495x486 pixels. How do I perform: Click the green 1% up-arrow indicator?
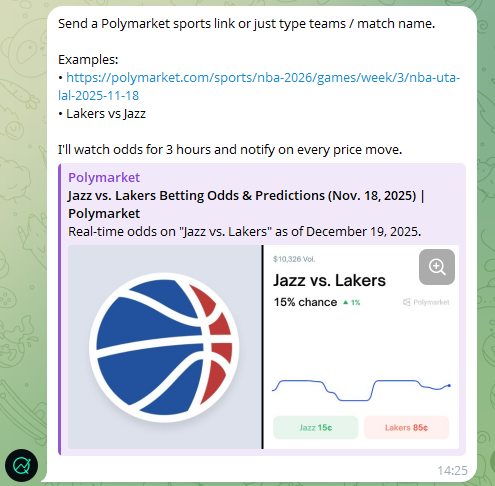pos(352,302)
